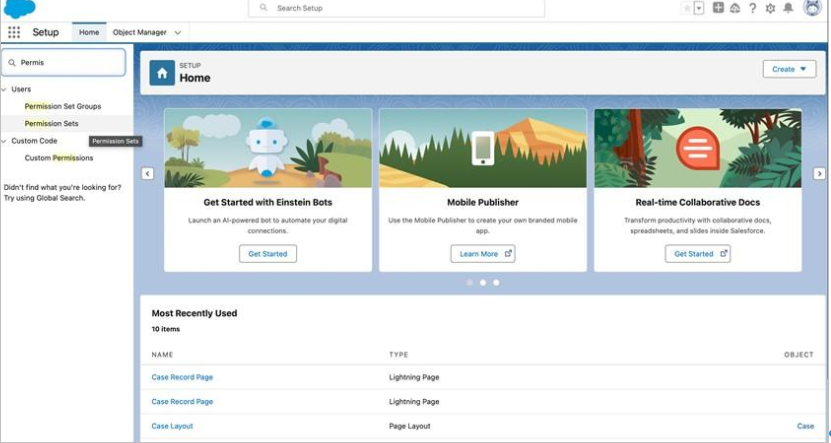
Task: Click Learn More for Mobile Publisher
Action: tap(482, 254)
